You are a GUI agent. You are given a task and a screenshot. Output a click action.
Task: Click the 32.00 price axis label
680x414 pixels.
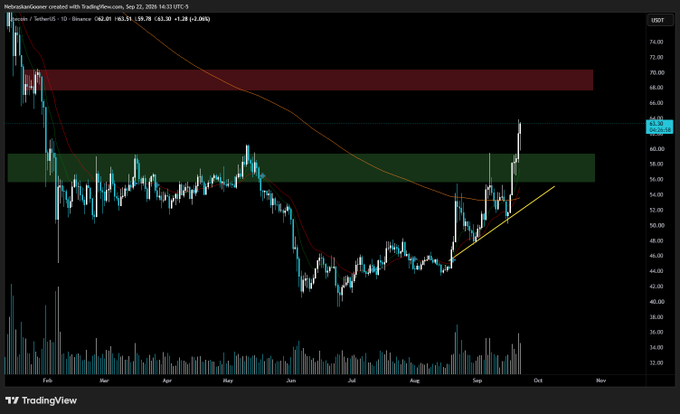[x=656, y=363]
